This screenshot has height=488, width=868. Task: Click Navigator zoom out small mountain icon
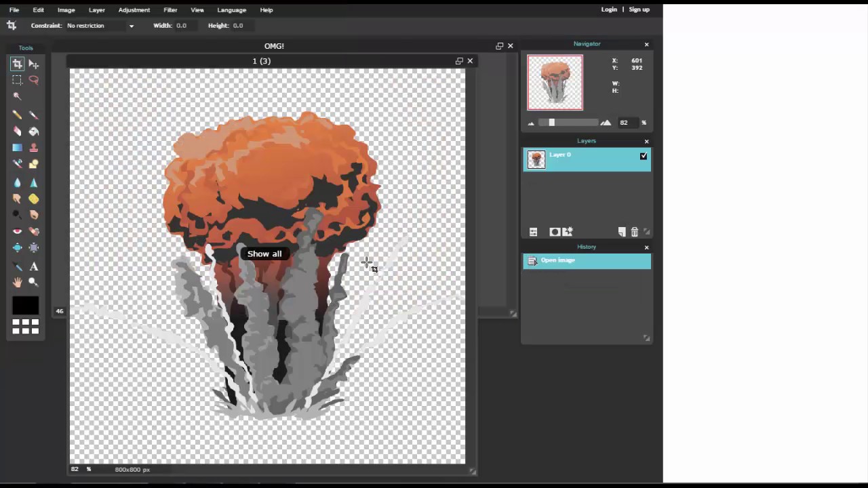point(531,123)
